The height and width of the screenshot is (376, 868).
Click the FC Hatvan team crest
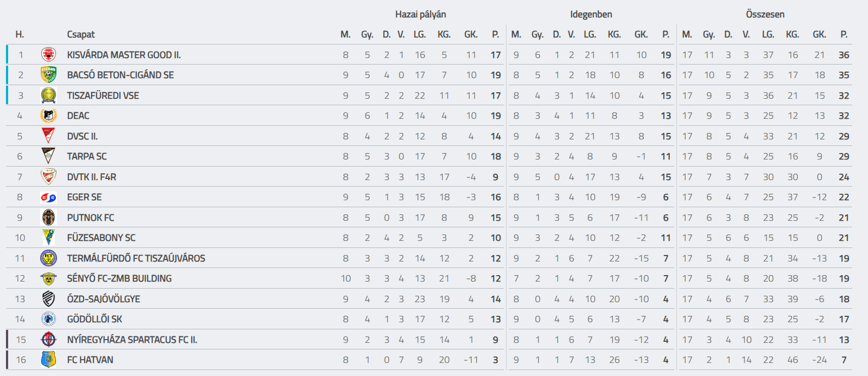tap(48, 360)
